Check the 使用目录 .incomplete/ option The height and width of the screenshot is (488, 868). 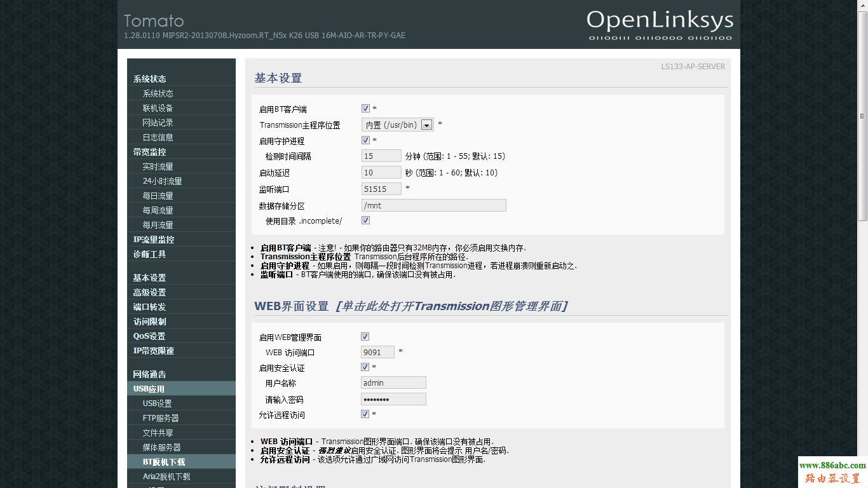click(365, 220)
